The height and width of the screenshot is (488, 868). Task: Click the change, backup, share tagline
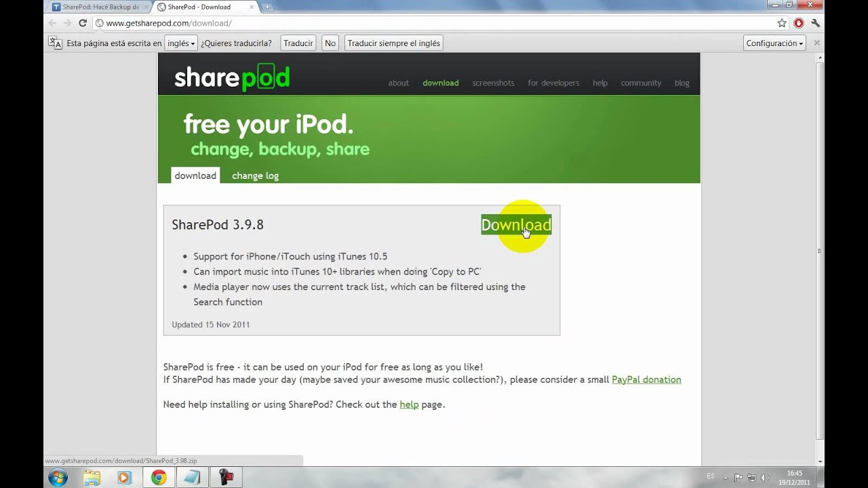[280, 149]
